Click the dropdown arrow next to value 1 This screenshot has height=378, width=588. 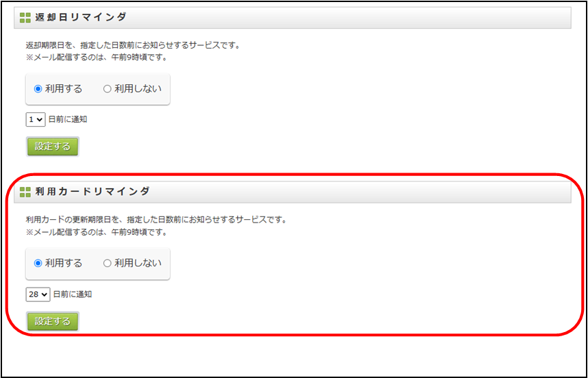coord(39,120)
